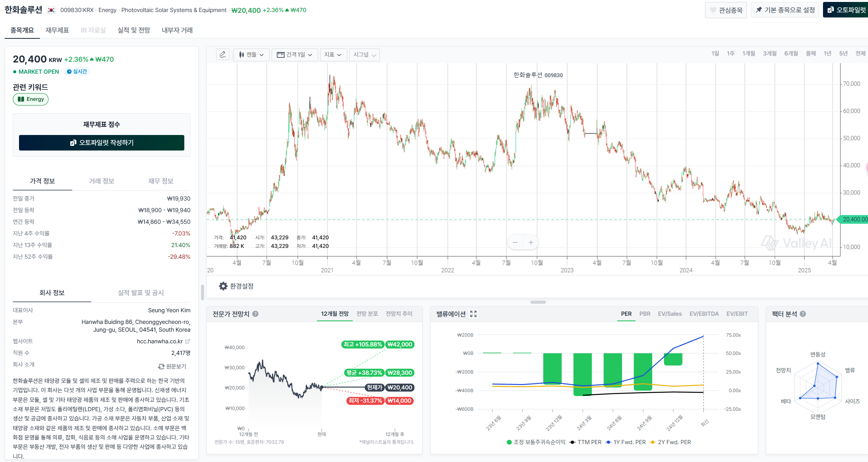The image size is (868, 462).
Task: Open the 캔들 chart type dropdown
Action: point(251,55)
